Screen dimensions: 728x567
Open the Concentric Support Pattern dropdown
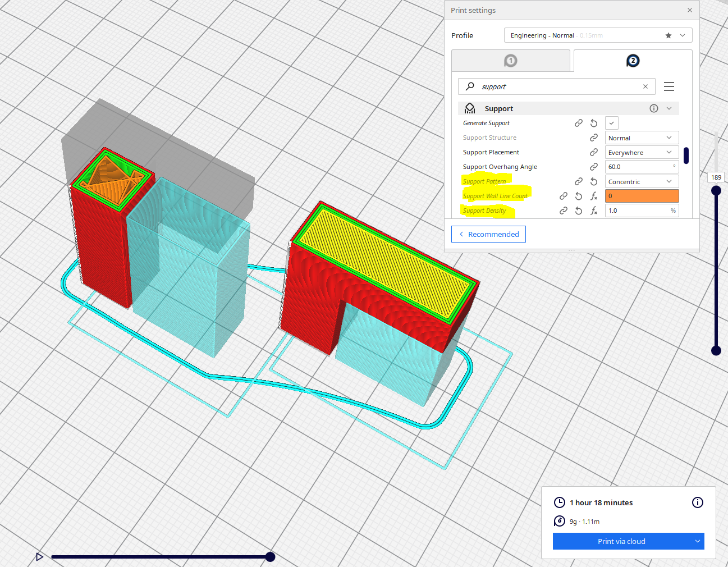click(642, 181)
